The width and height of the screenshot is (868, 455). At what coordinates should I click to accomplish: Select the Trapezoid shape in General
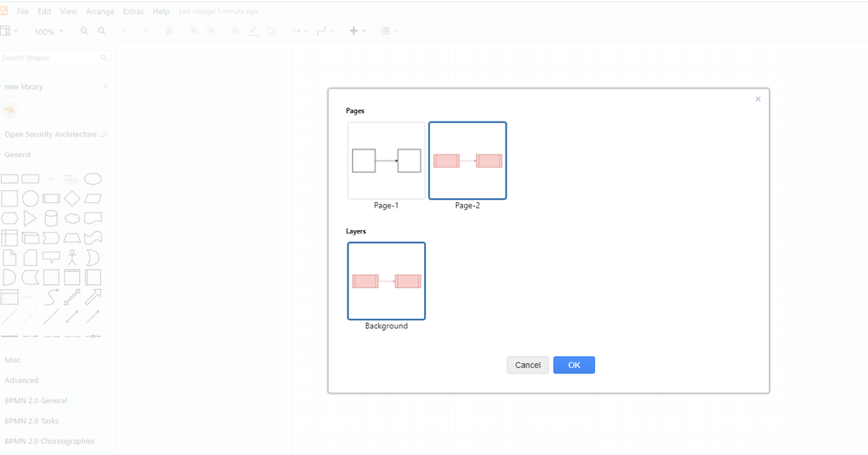72,238
